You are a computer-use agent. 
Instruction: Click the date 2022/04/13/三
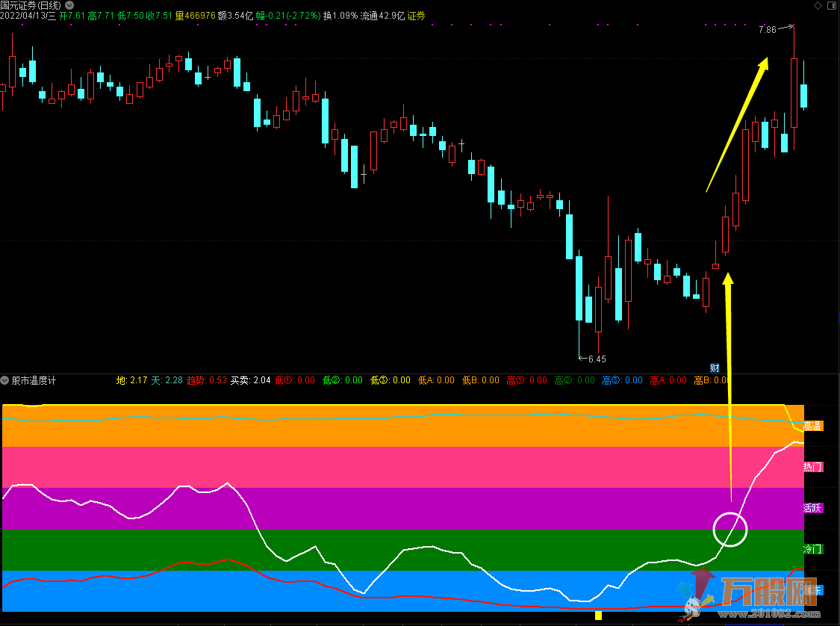click(28, 16)
